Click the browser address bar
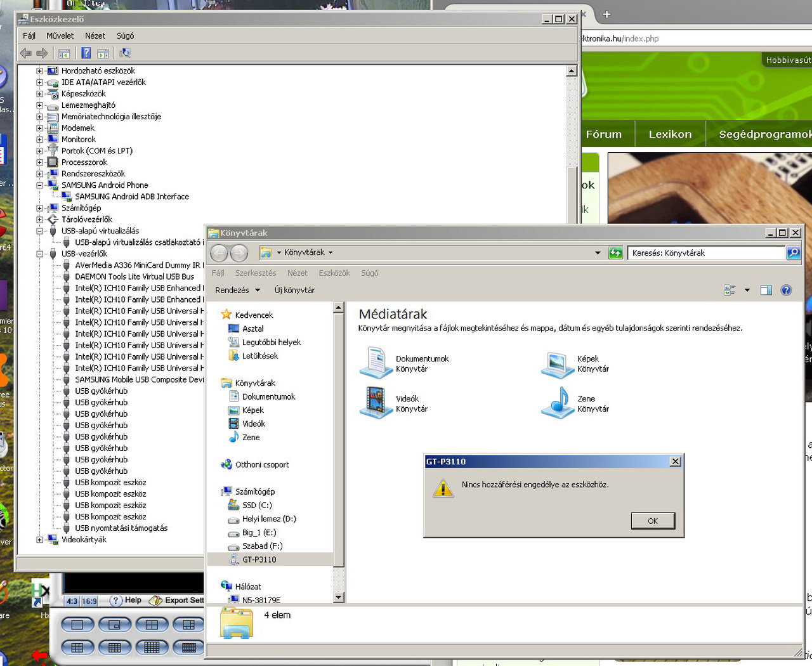This screenshot has width=812, height=666. coord(697,39)
